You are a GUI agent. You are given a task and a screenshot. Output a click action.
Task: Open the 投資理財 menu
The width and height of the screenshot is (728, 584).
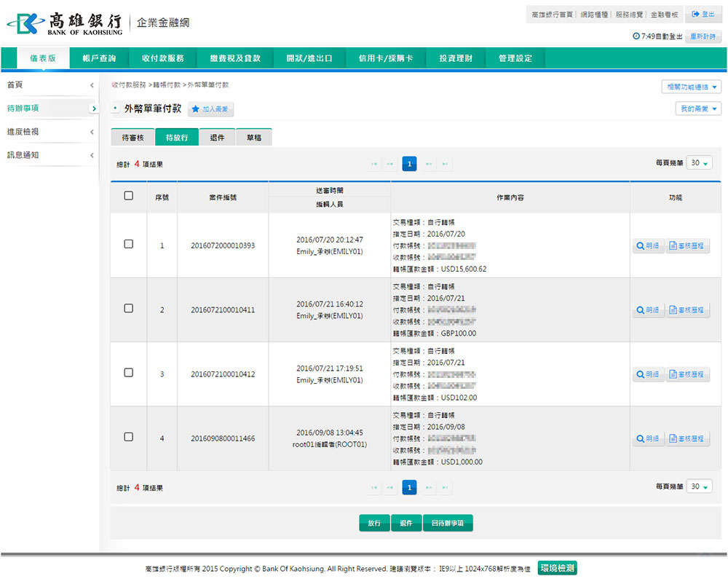tap(456, 58)
